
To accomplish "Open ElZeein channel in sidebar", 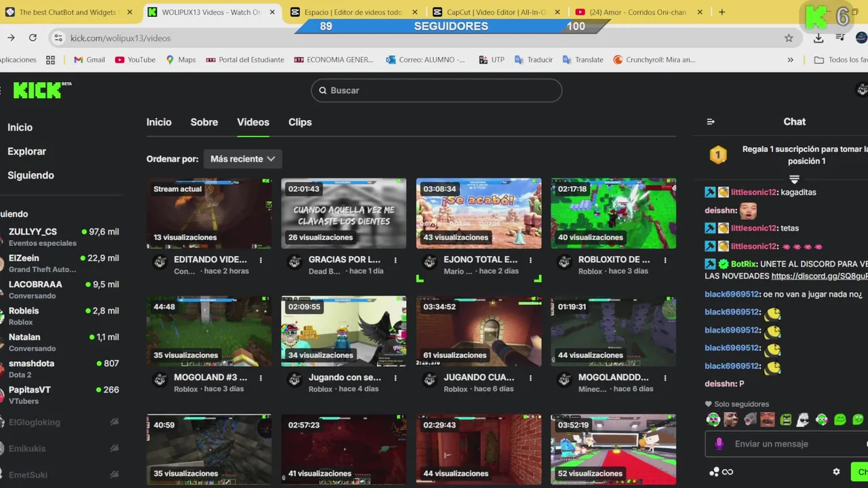I will [x=61, y=263].
